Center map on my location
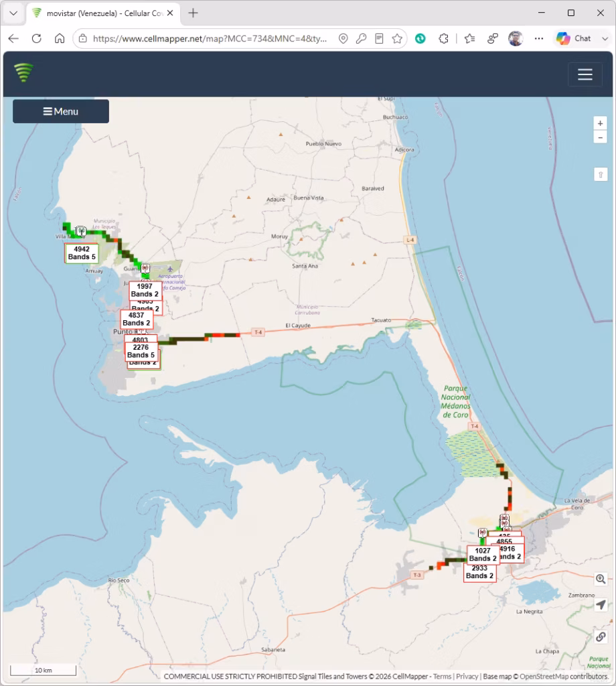The height and width of the screenshot is (686, 616). tap(601, 605)
